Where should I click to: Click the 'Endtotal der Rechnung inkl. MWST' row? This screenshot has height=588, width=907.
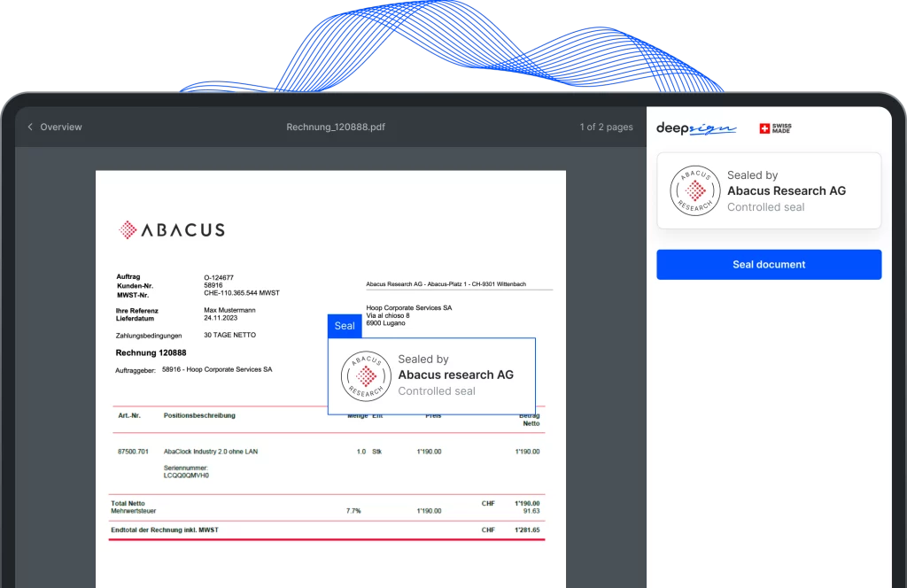(x=164, y=530)
